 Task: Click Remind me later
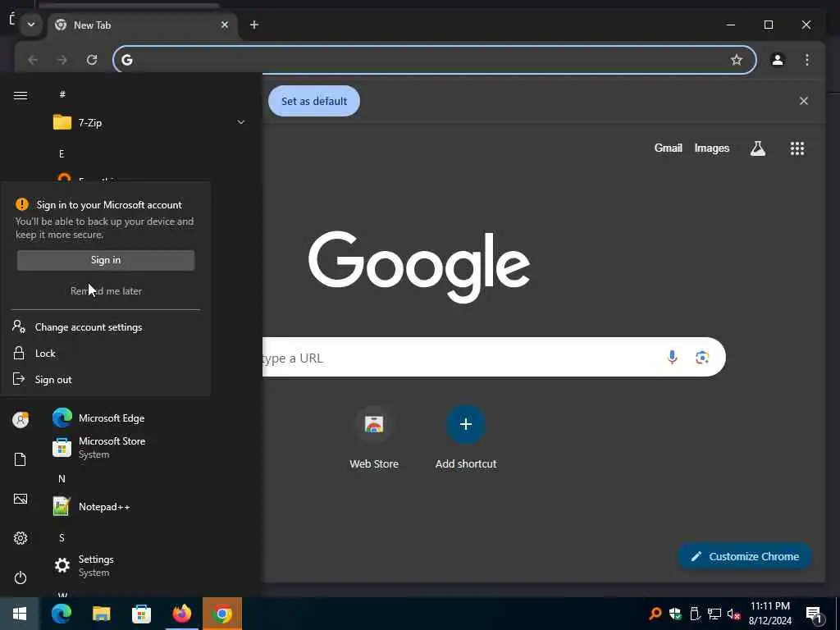[x=106, y=291]
